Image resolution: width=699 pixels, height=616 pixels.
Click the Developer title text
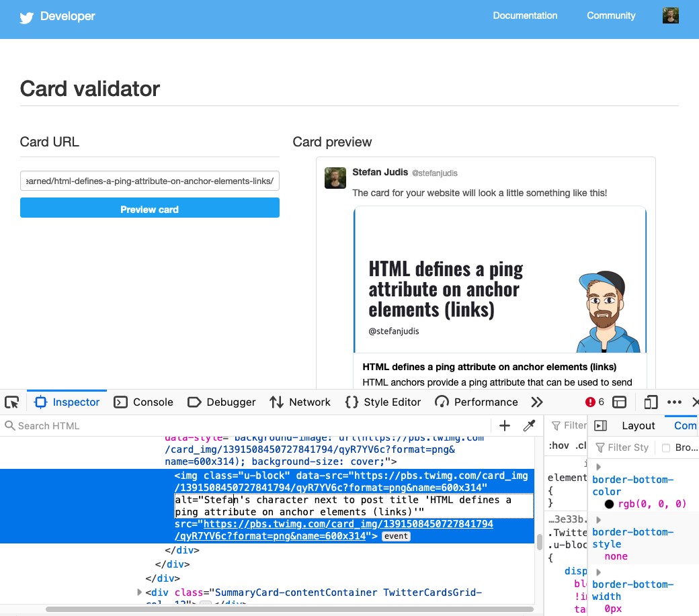[68, 16]
